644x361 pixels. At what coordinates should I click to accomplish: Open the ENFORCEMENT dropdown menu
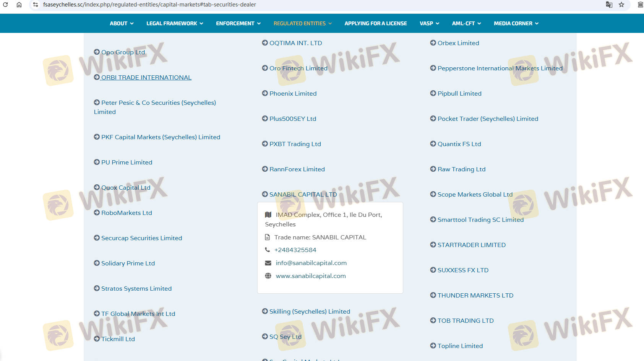coord(238,23)
